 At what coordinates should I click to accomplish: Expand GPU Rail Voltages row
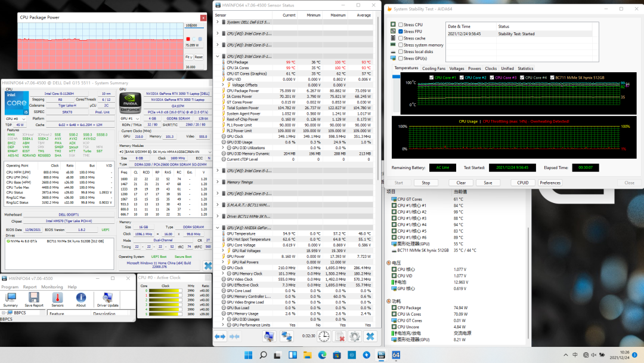224,251
